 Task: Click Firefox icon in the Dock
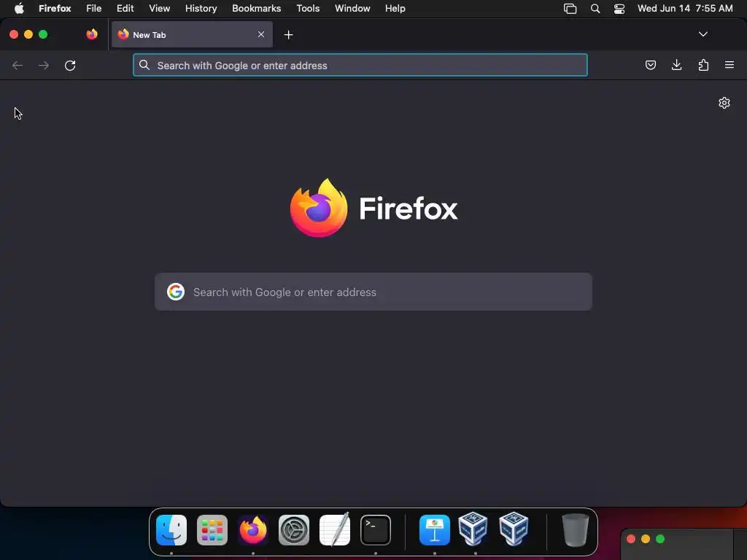[x=253, y=529]
